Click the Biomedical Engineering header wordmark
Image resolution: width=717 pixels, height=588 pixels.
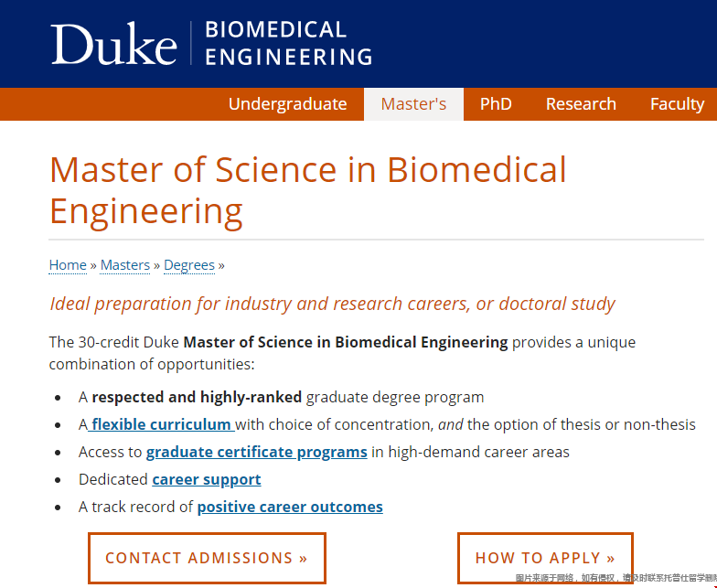pos(288,43)
